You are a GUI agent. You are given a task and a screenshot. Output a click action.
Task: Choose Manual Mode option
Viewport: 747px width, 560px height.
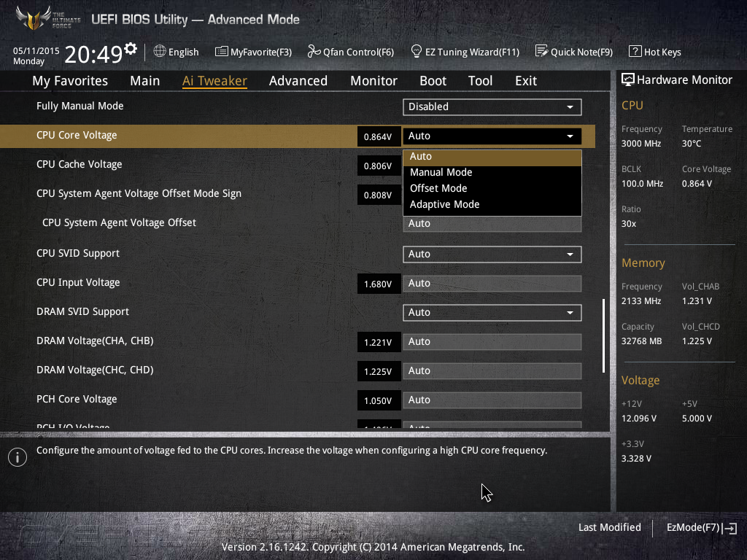[x=492, y=172]
